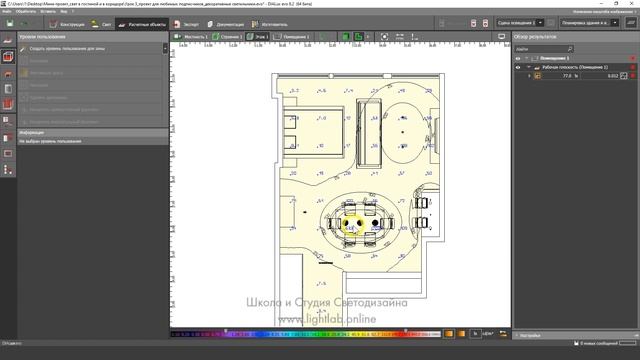640x360 pixels.
Task: Expand the dropdown arrow beside create-level button
Action: tap(165, 49)
